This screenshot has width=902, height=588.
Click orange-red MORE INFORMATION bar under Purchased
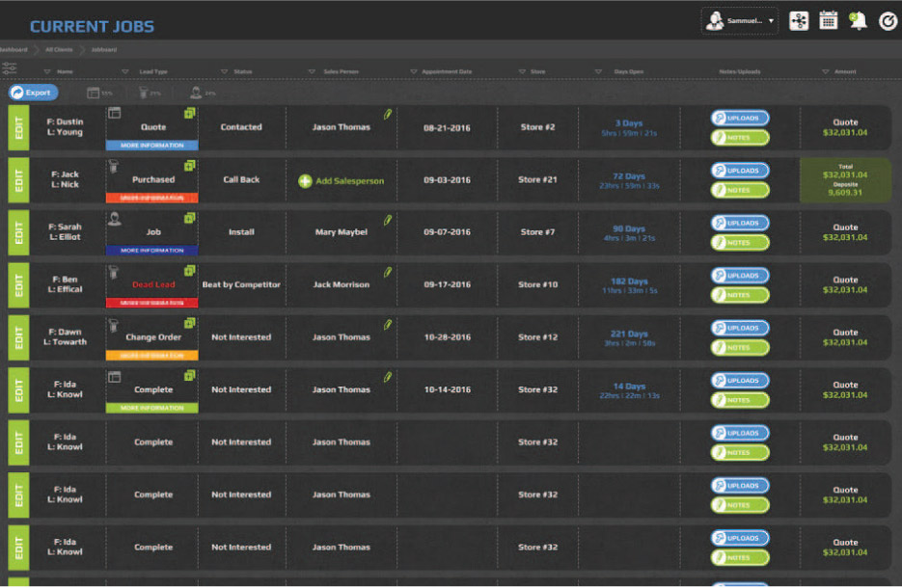point(151,198)
